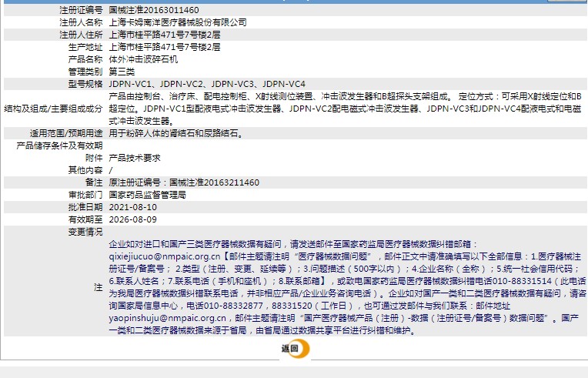Viewport: 588px width, 378px height.
Task: Click email yaopinshuju@nmpaic.org.cn
Action: click(167, 319)
